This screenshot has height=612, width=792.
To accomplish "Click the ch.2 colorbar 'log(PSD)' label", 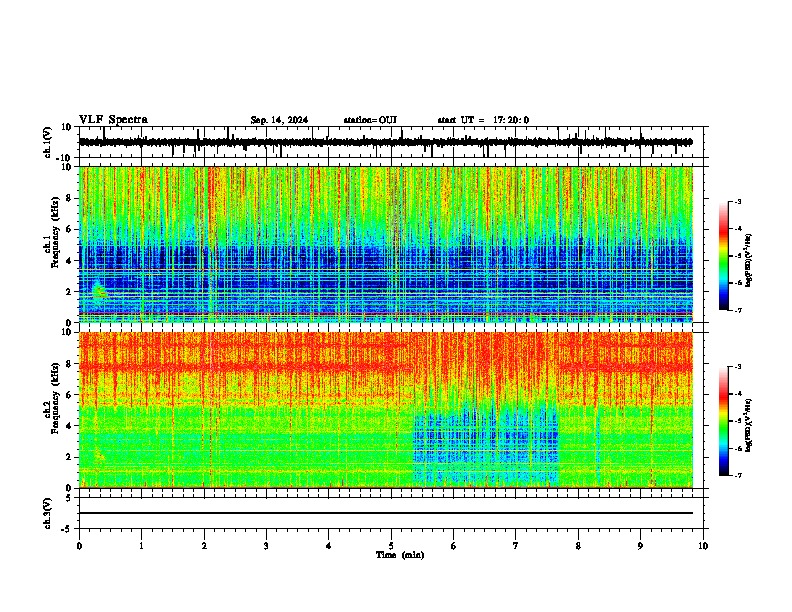I will (749, 425).
